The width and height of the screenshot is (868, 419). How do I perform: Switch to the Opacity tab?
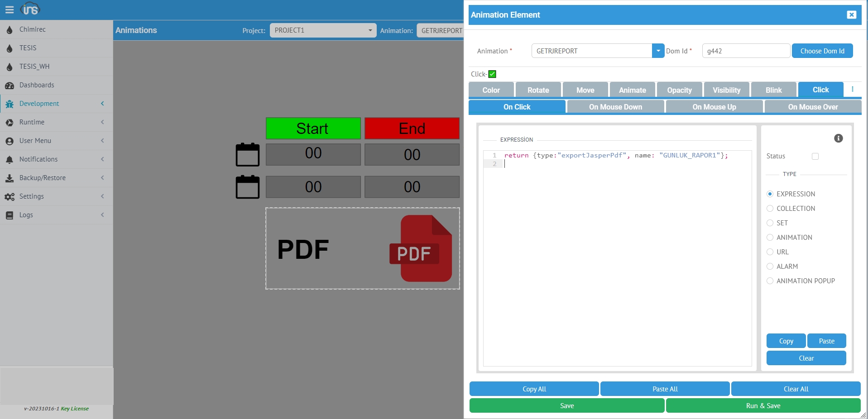point(679,90)
